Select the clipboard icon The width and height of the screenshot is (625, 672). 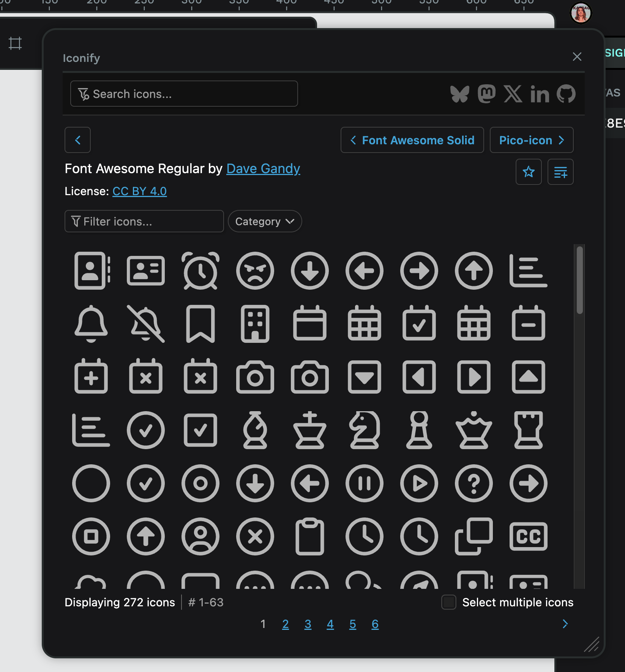(x=310, y=536)
